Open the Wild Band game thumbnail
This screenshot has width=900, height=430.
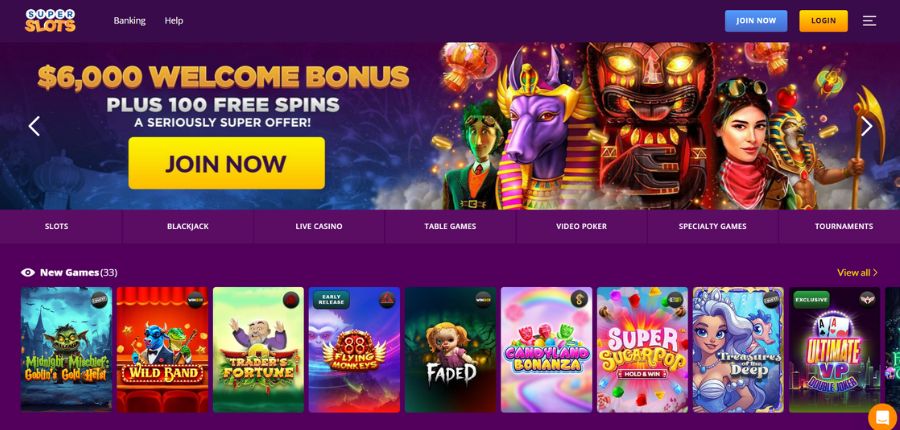tap(162, 350)
